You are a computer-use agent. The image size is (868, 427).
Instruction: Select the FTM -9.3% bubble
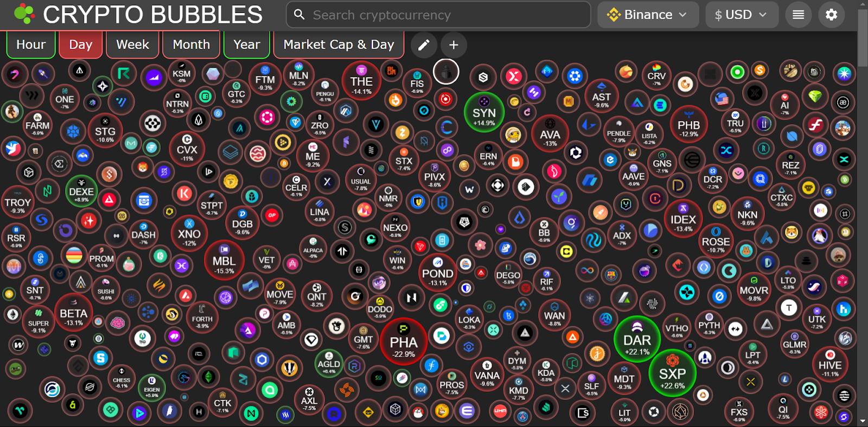point(265,79)
